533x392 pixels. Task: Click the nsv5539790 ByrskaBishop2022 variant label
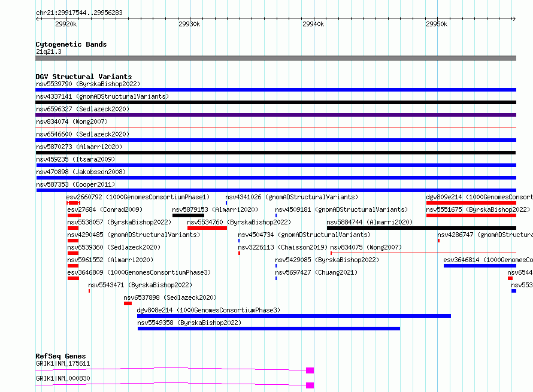88,84
